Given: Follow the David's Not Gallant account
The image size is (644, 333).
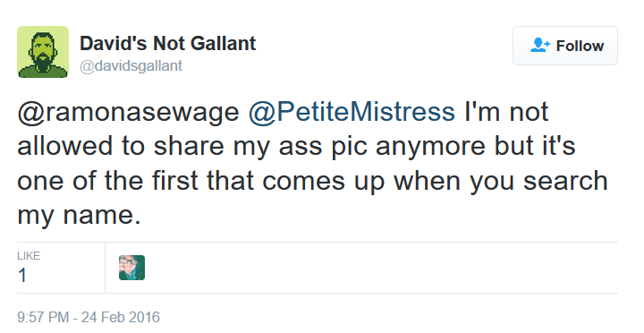Looking at the screenshot, I should 565,46.
